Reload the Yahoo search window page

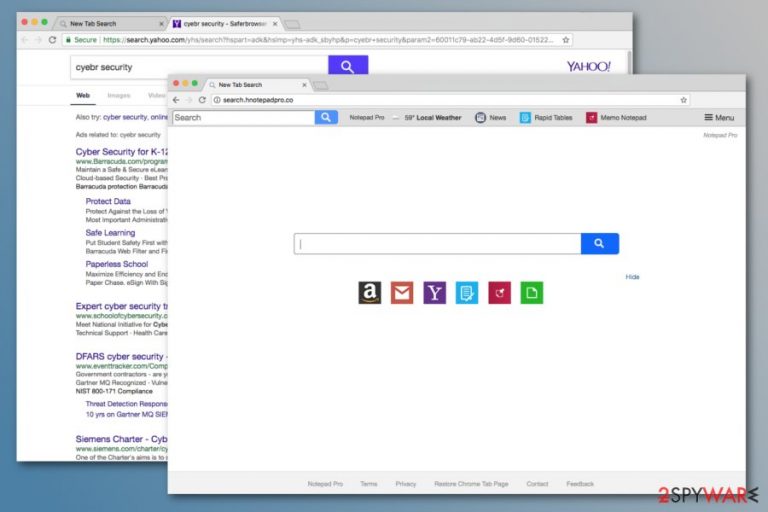tap(52, 40)
